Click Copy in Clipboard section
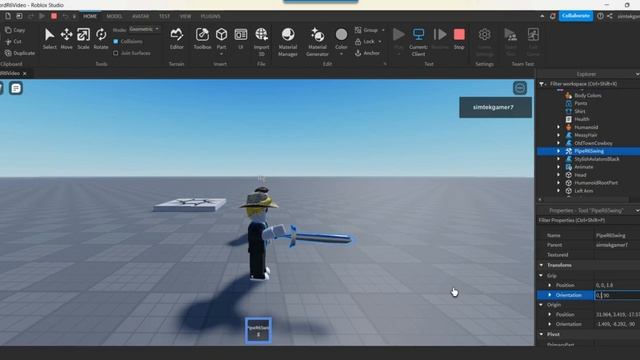Image resolution: width=640 pixels, height=360 pixels. 15,30
